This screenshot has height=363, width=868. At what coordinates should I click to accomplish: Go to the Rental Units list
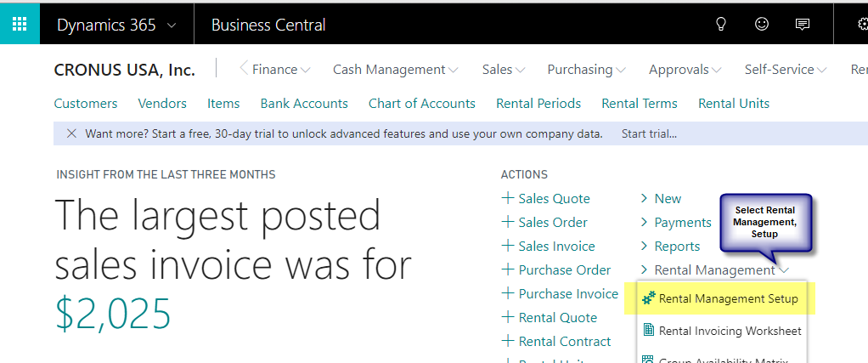coord(734,104)
